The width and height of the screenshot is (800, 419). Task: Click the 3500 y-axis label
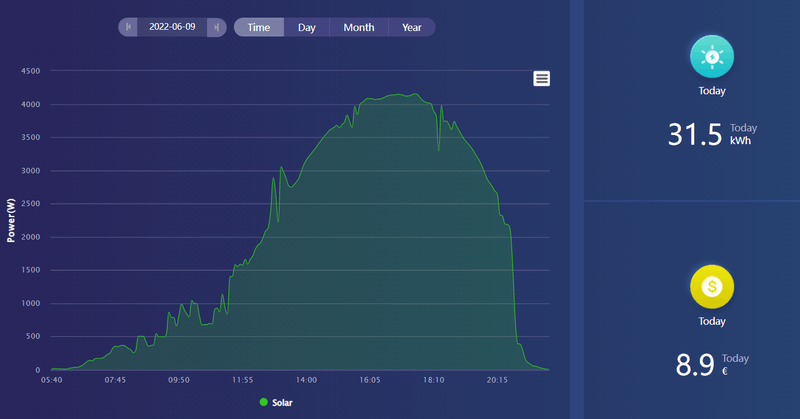pos(31,137)
